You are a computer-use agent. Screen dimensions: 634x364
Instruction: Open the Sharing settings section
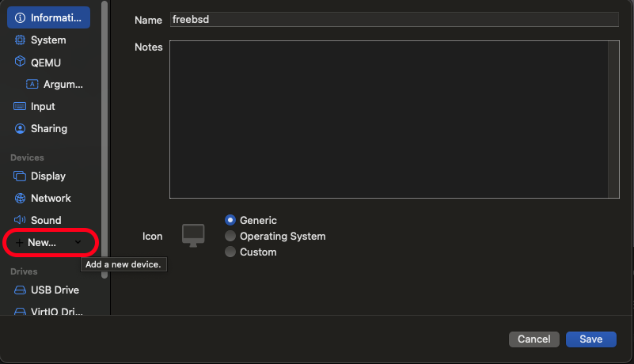(48, 129)
